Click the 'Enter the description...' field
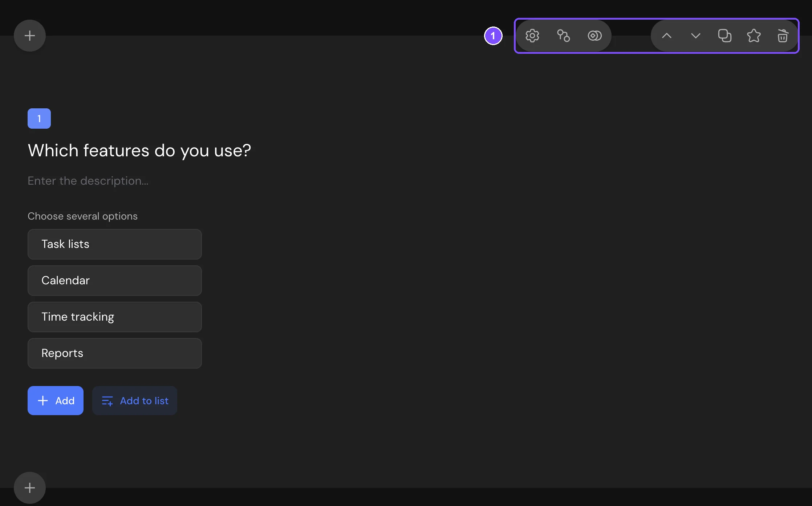The width and height of the screenshot is (812, 506). [88, 181]
